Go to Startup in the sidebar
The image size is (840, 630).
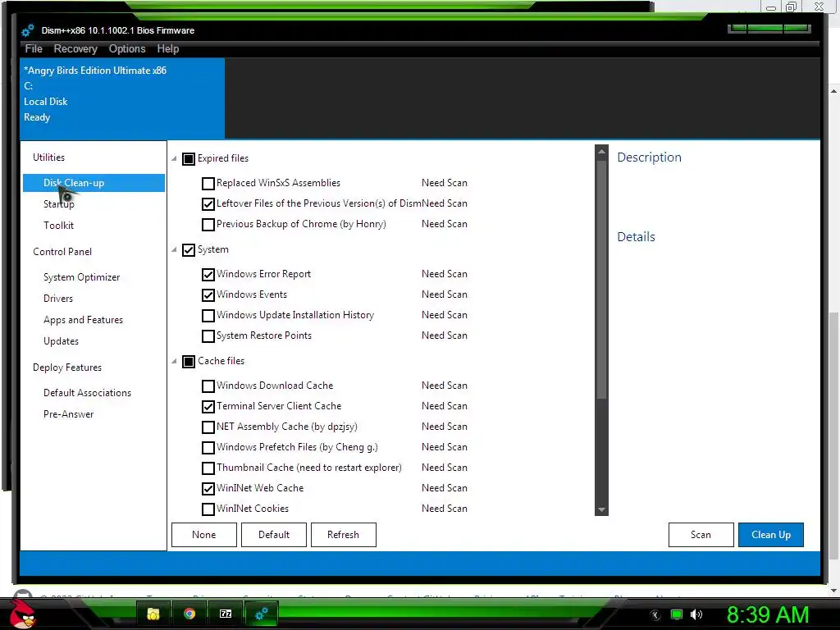[59, 204]
